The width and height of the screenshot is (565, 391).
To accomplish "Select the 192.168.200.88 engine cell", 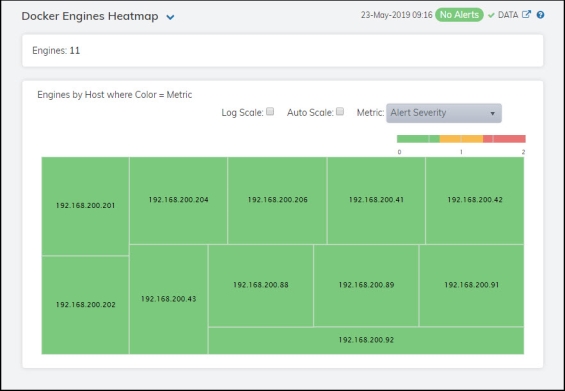I will [261, 285].
